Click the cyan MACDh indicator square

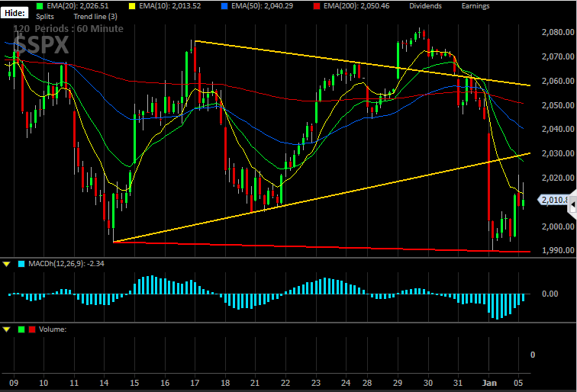(21, 264)
